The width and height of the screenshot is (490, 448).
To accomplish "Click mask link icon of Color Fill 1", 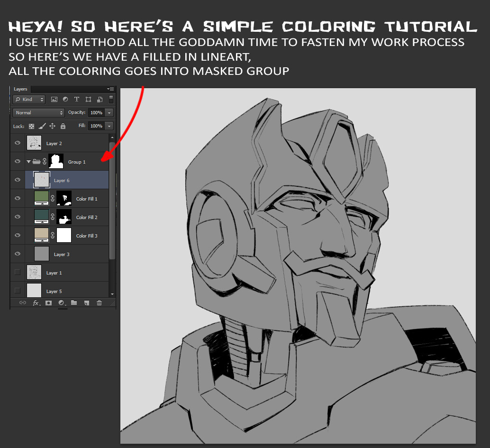I will [53, 198].
